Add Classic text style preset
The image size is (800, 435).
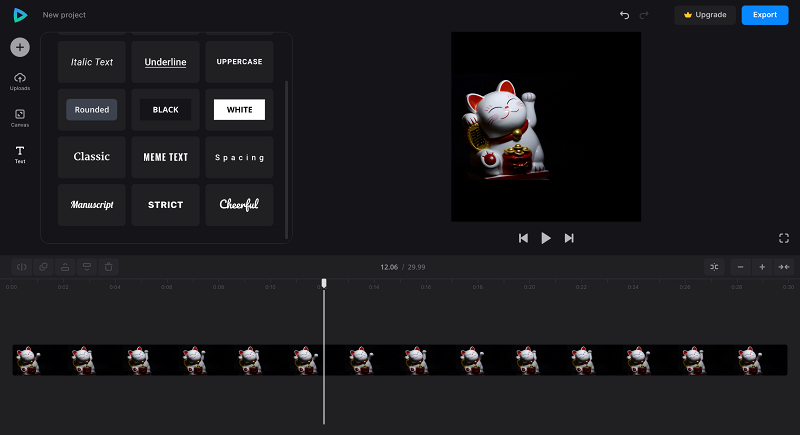pyautogui.click(x=92, y=157)
